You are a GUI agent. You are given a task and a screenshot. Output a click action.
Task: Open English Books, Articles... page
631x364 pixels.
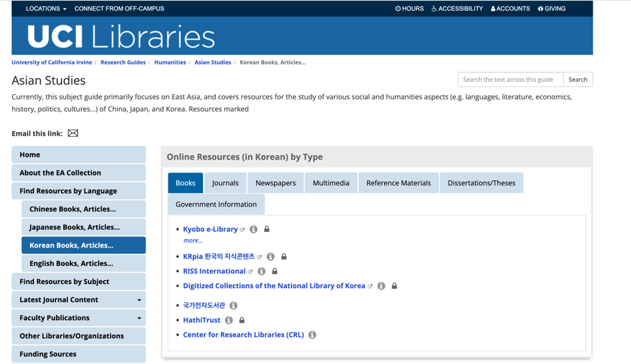[84, 263]
